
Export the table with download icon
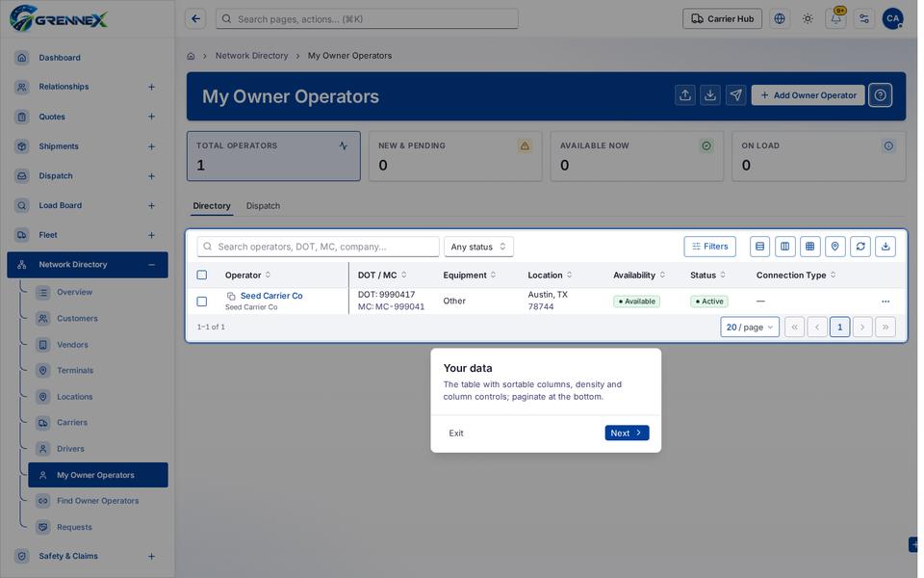pos(885,247)
